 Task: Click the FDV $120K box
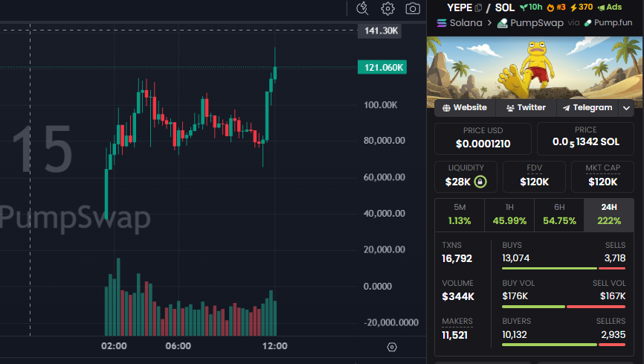coord(535,177)
